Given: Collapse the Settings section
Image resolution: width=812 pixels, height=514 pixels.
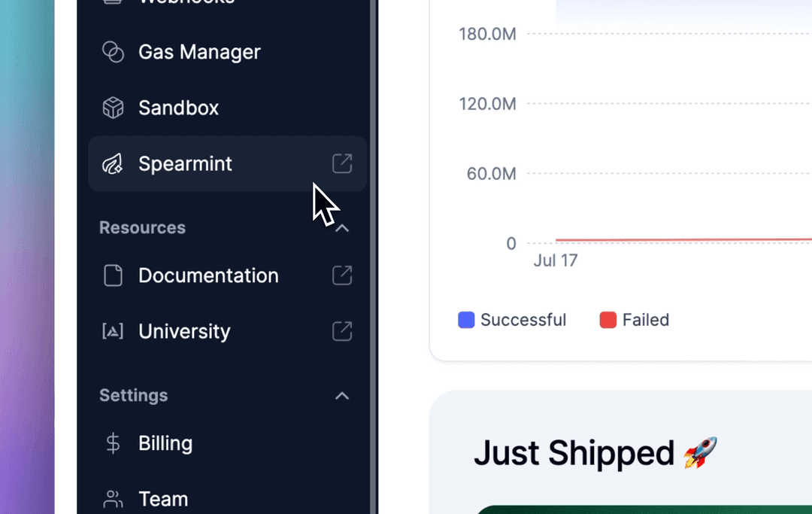Looking at the screenshot, I should click(x=342, y=396).
